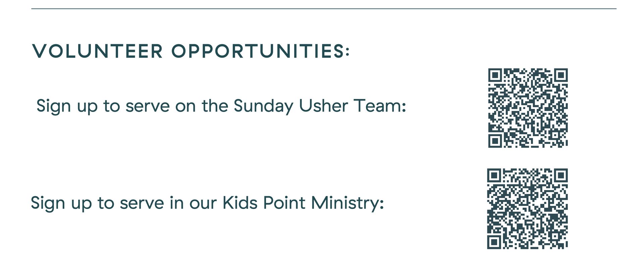Screen dimensions: 644x278
Task: Click top-left finder square of Kids Point QR code
Action: click(x=494, y=175)
